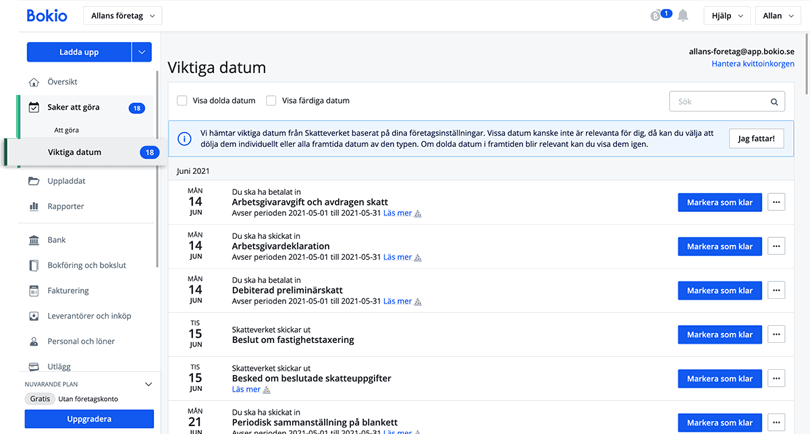
Task: Select Viktiga datum in the sidebar
Action: click(75, 152)
